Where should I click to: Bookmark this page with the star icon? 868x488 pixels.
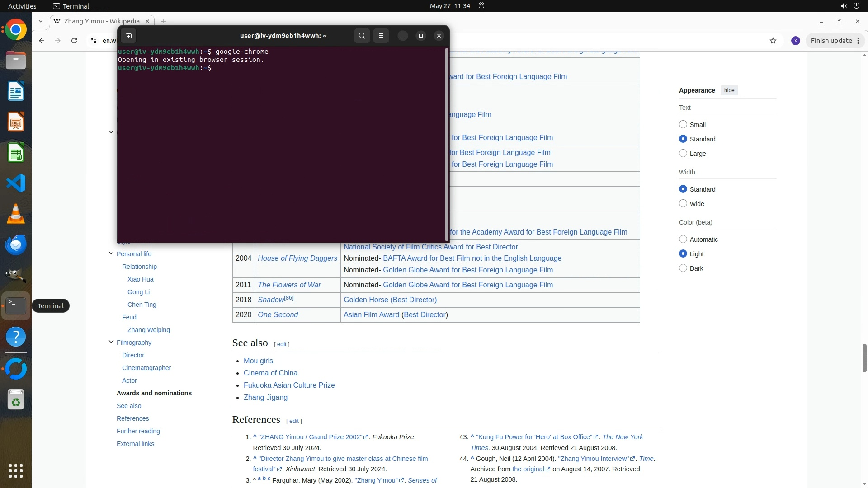point(773,41)
